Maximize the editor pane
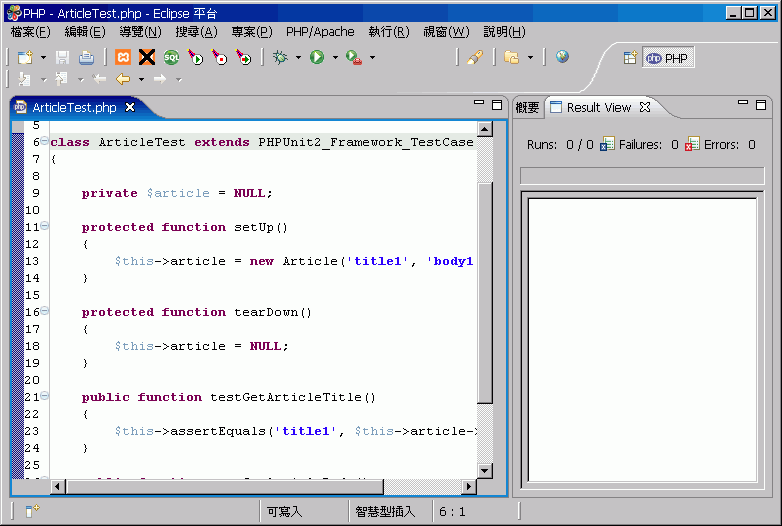The width and height of the screenshot is (782, 526). (x=497, y=105)
